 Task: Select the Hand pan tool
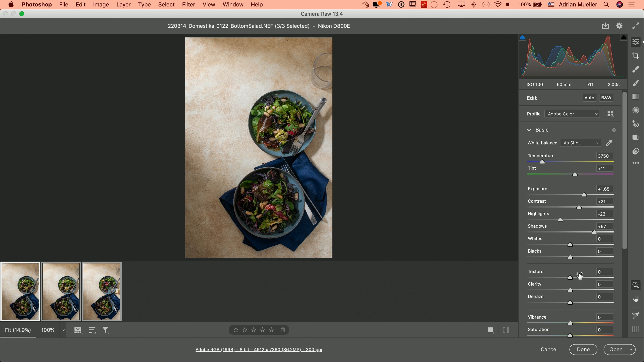[635, 299]
